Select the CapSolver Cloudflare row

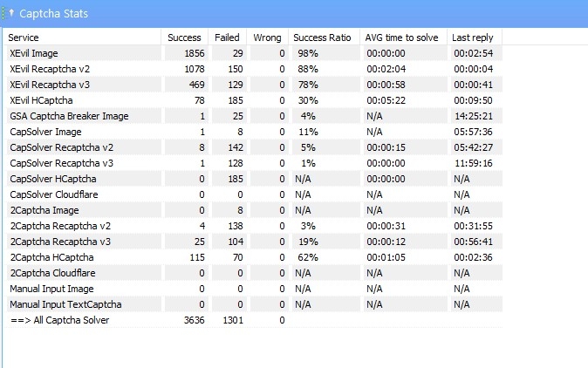254,194
